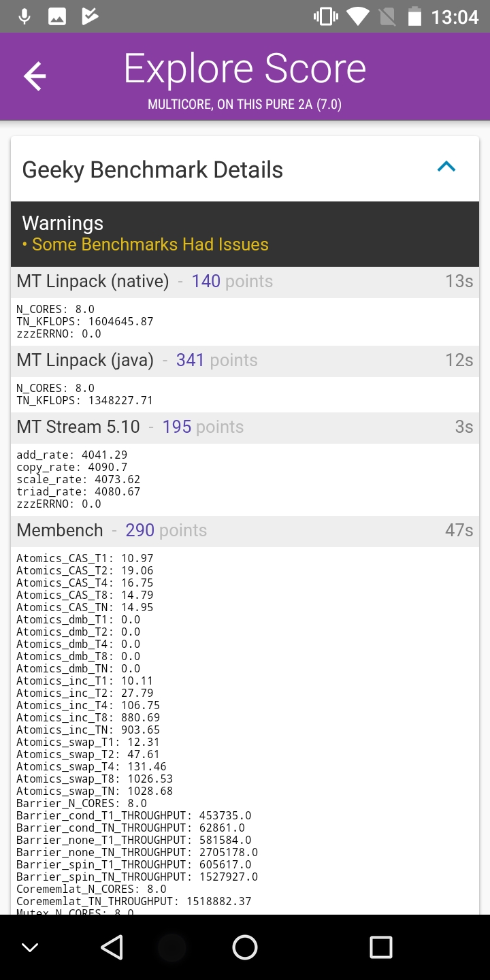
Task: Tap the vibrate mode icon in the status bar
Action: [325, 17]
